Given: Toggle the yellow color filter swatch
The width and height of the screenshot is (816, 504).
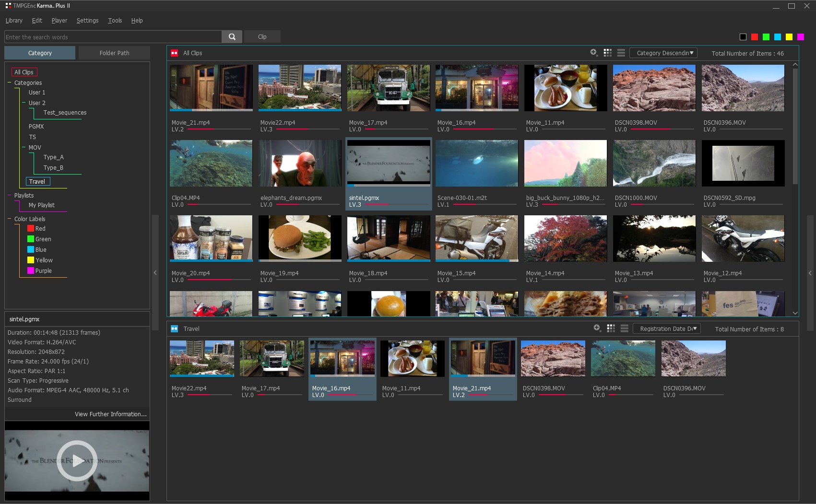Looking at the screenshot, I should [x=789, y=37].
